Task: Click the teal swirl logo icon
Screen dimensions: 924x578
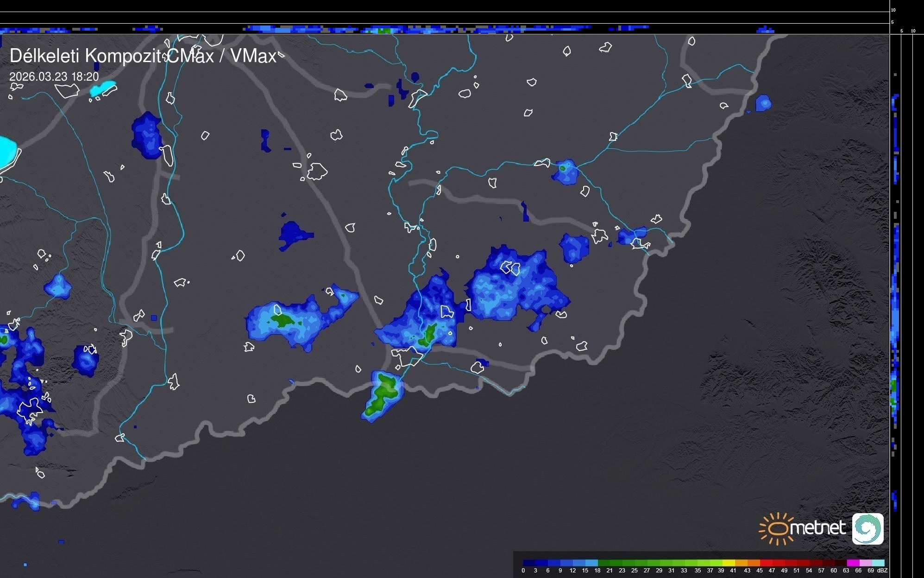Action: click(867, 528)
